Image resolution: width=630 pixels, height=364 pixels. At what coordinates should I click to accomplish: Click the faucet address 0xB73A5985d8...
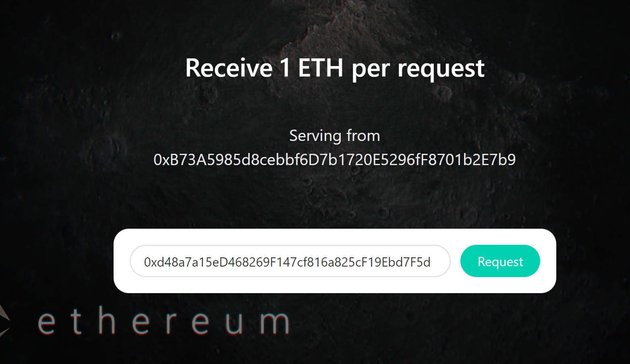point(335,160)
